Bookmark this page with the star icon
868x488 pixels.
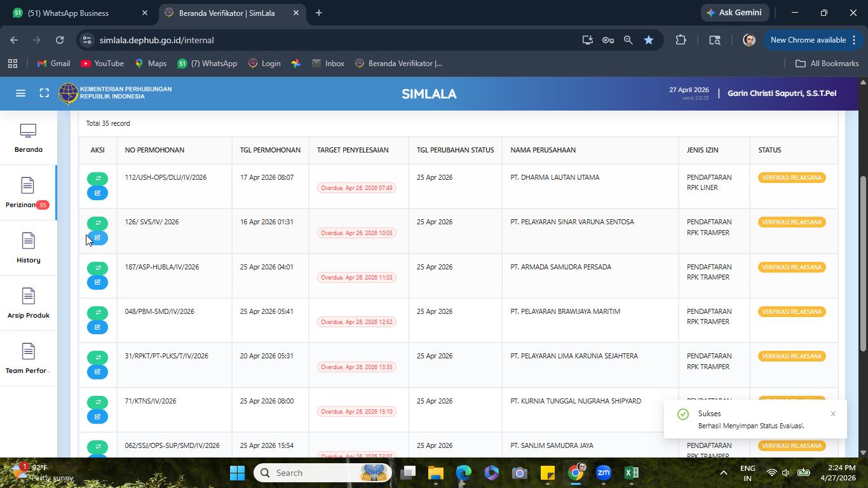[649, 40]
